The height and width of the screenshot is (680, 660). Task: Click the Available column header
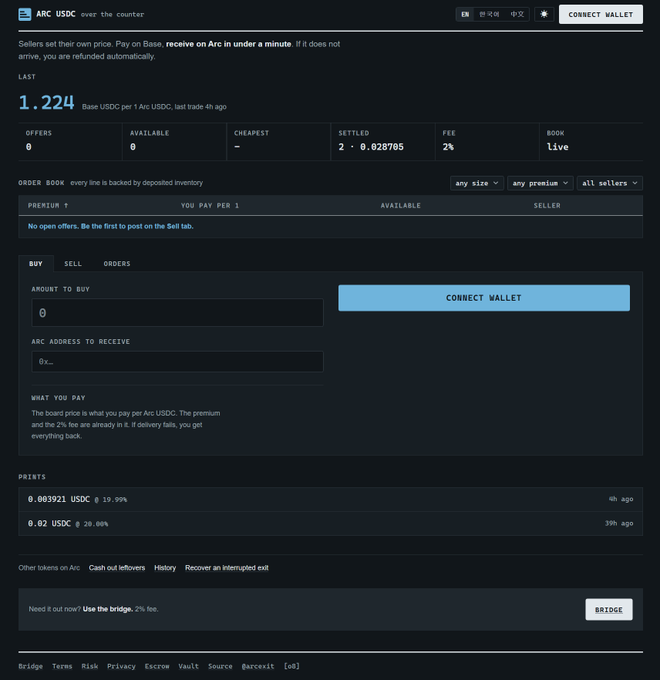400,206
